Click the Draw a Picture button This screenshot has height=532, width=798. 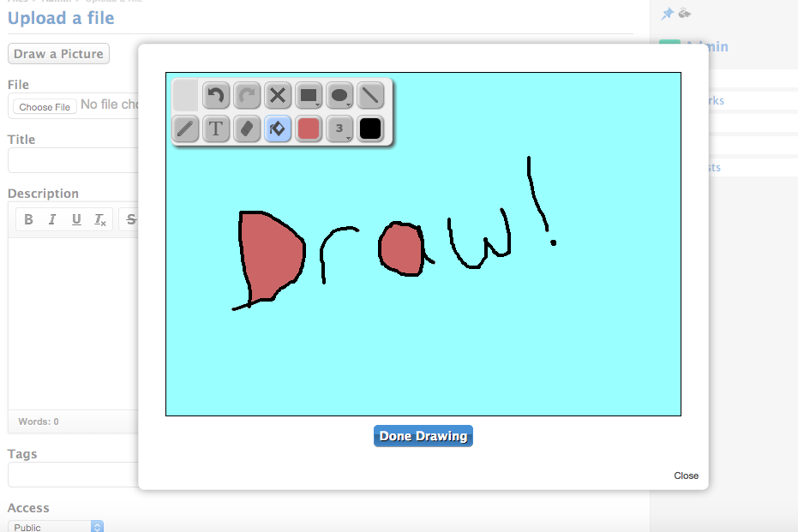(58, 54)
